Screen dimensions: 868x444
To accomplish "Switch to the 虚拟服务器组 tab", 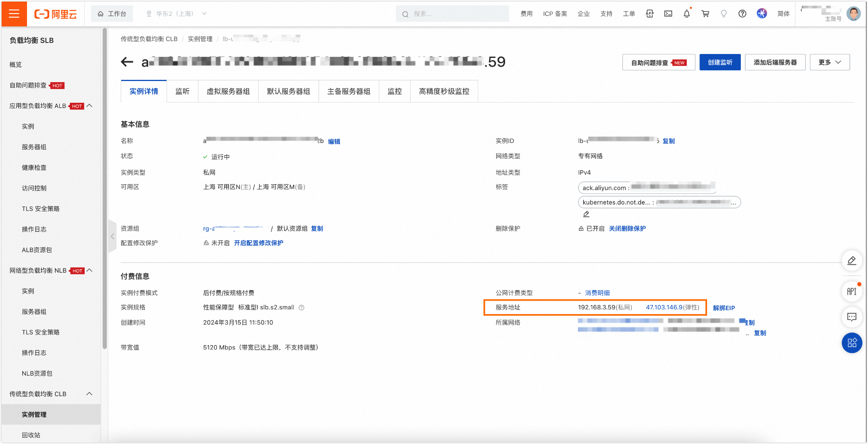I will point(228,91).
